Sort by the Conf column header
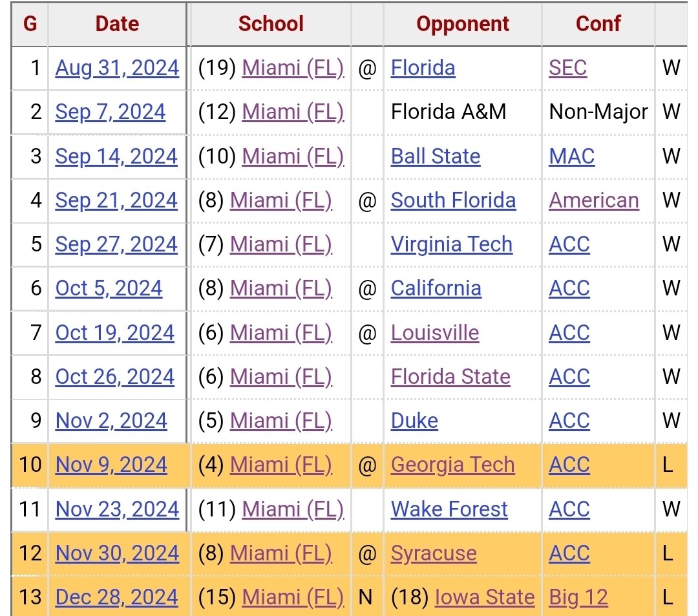 click(598, 24)
